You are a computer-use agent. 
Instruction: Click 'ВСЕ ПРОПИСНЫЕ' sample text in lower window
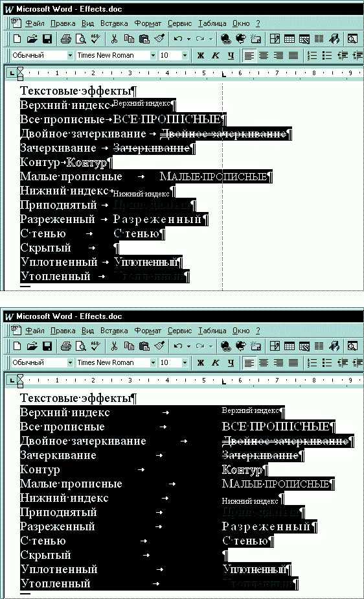click(x=275, y=427)
